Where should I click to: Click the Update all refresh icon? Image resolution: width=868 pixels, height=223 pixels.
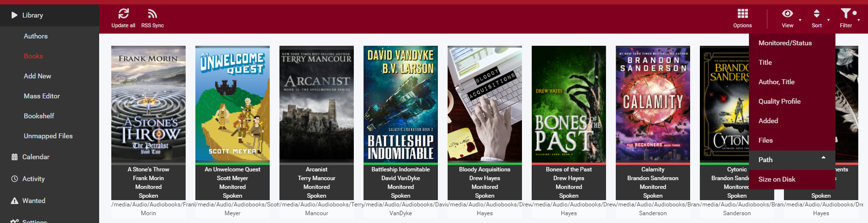coord(123,14)
